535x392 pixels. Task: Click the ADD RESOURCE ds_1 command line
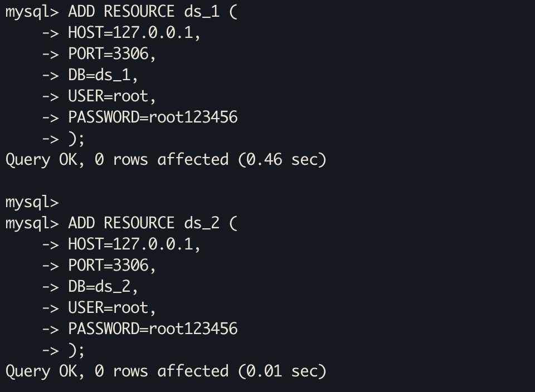[121, 12]
